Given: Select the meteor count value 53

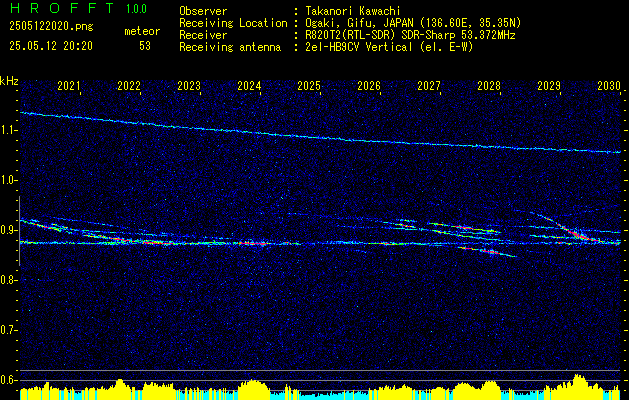Looking at the screenshot, I should click(145, 46).
